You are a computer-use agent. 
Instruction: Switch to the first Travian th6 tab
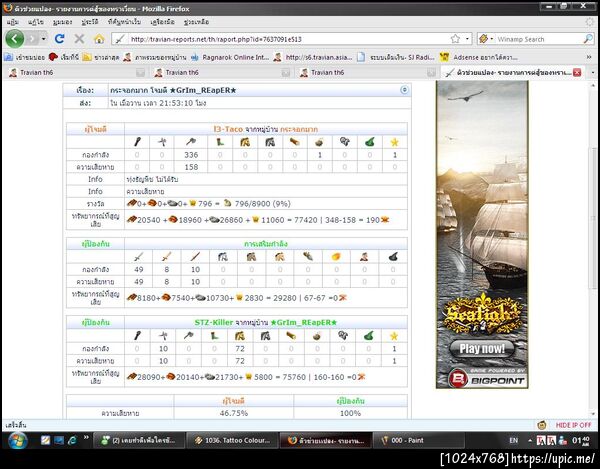pos(77,72)
